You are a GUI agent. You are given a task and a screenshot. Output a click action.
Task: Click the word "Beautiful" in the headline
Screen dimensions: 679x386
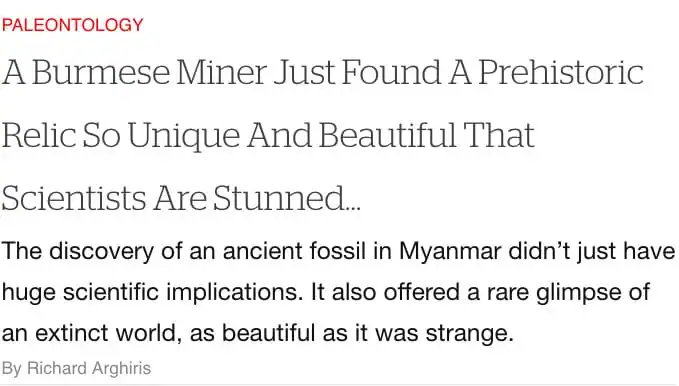click(x=388, y=135)
